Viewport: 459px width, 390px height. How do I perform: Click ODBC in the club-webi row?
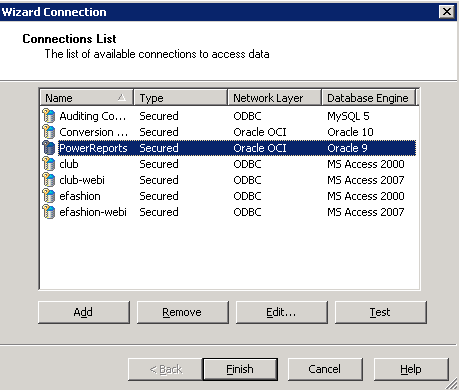click(247, 180)
